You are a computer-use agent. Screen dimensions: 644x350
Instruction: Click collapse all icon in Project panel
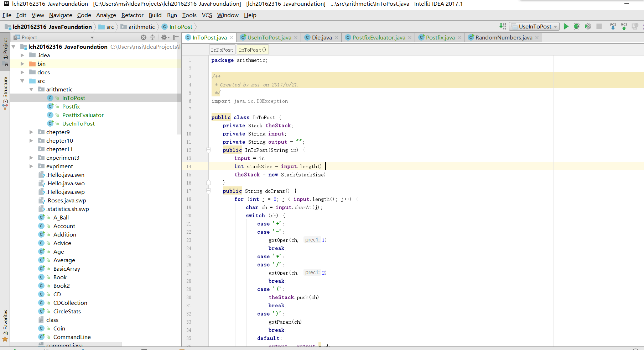pyautogui.click(x=152, y=37)
